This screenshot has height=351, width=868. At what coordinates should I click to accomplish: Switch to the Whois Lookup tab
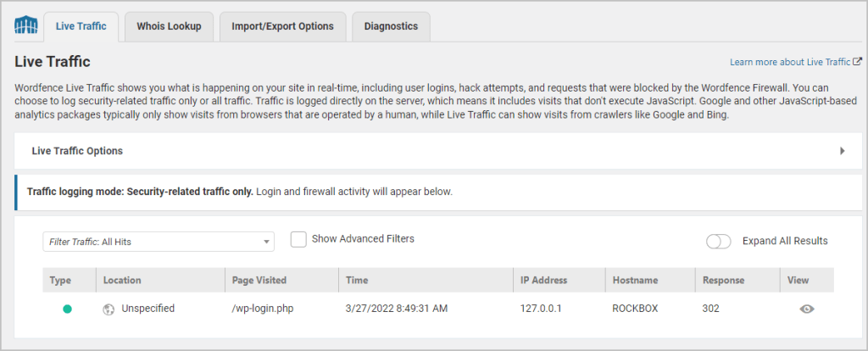169,26
